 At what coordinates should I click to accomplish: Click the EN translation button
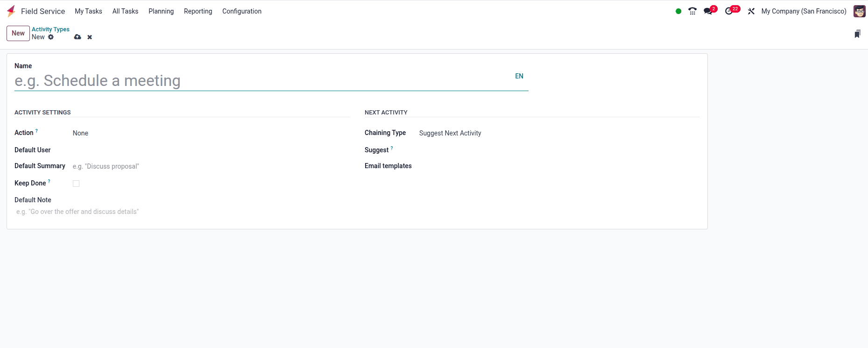pos(519,76)
